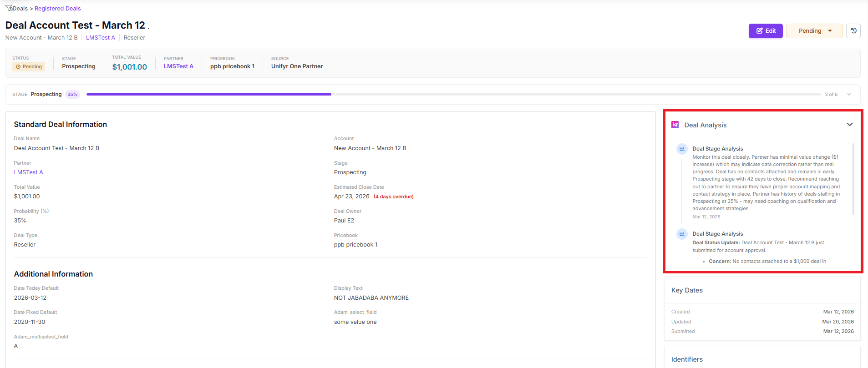Expand the stage progress chevron
Viewport: 868px width, 368px height.
(x=849, y=95)
